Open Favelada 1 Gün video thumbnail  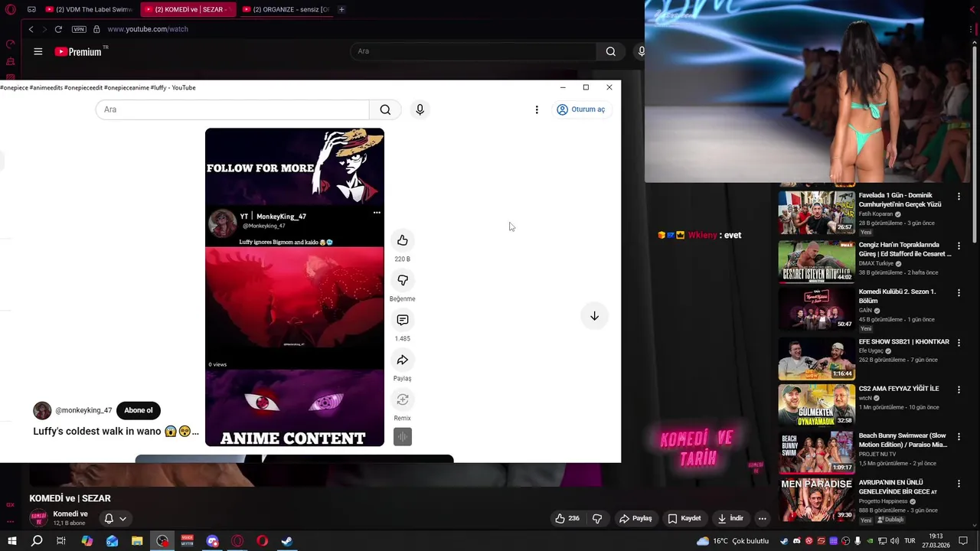pos(816,212)
